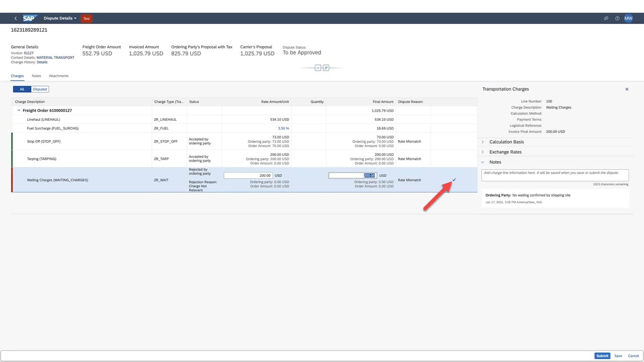Confirm Waiting Charges edit with checkmark icon
The height and width of the screenshot is (362, 644).
(454, 180)
